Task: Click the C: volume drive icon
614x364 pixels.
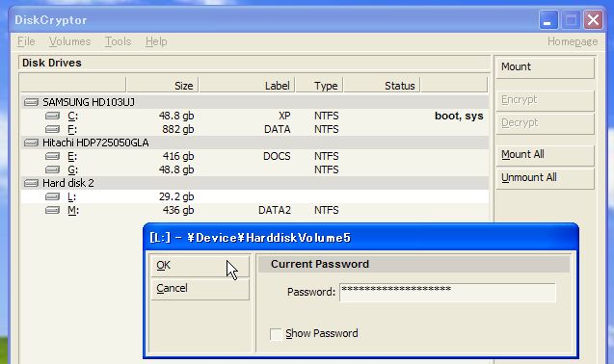Action: pyautogui.click(x=52, y=116)
